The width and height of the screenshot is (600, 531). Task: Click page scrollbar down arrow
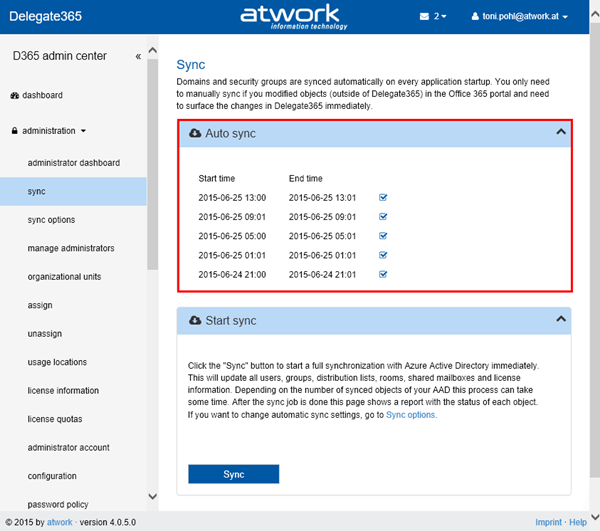pos(595,517)
